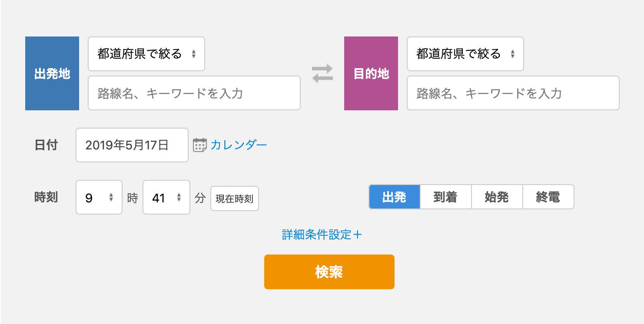This screenshot has height=324, width=644.
Task: Click the minute stepper arrows beside 41
Action: (179, 197)
